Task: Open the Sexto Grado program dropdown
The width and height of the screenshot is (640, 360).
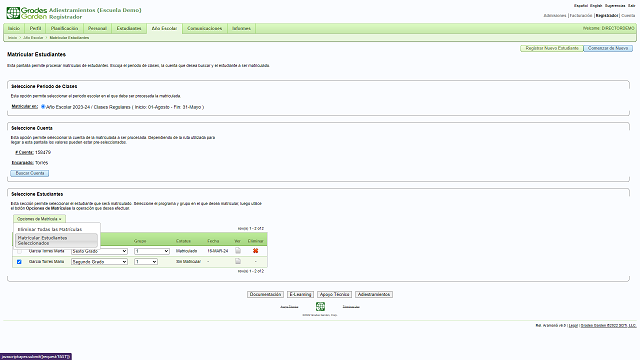Action: click(x=99, y=251)
